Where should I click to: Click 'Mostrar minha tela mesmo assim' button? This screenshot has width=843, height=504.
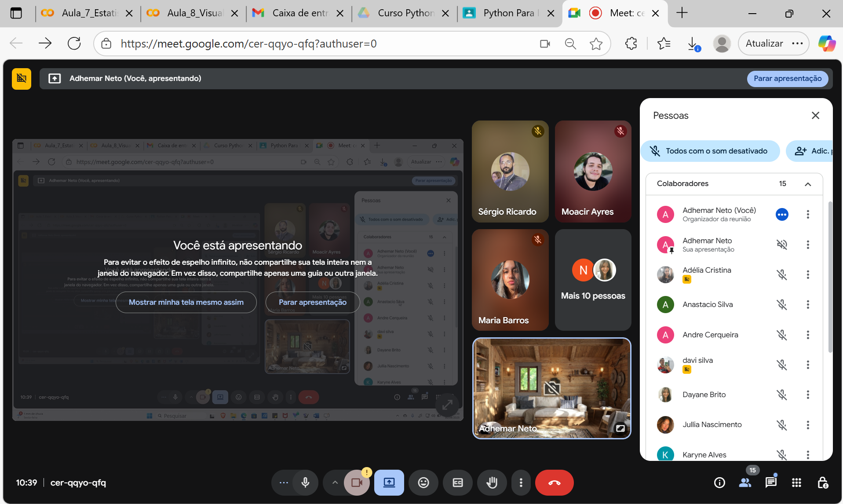point(186,303)
